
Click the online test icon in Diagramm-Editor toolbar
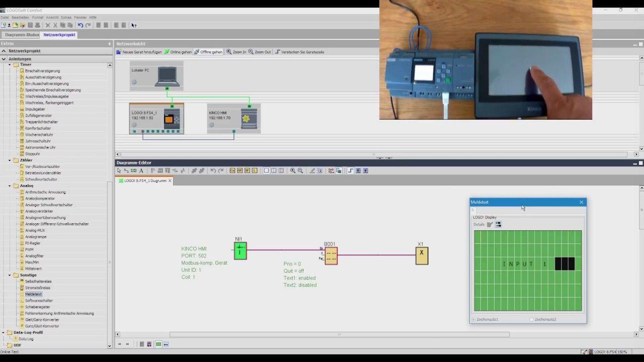[x=339, y=170]
